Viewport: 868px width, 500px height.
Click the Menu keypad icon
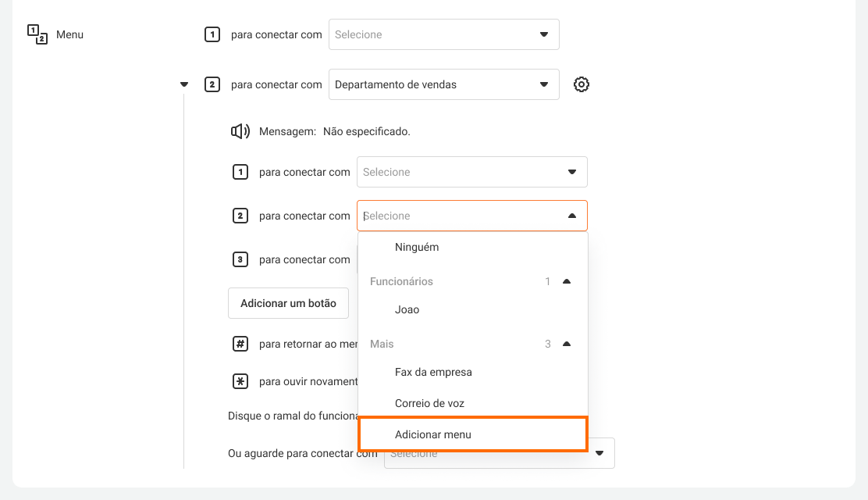(x=37, y=34)
